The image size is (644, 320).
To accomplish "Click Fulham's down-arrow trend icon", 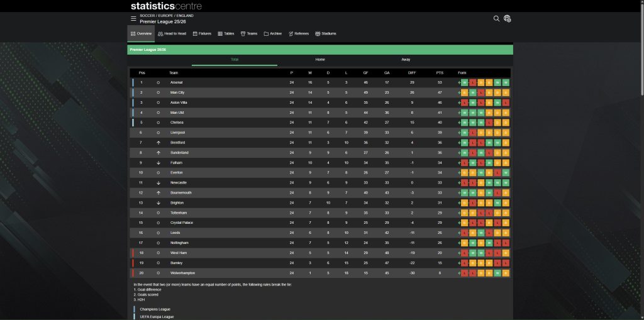I will coord(158,163).
